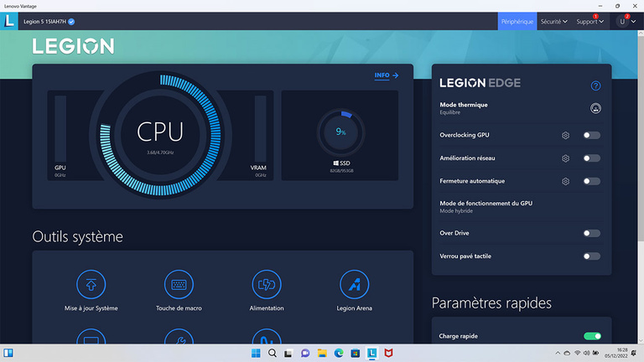644x362 pixels.
Task: Click the verified badge beside Legion 5 15IAH7H
Action: [71, 22]
